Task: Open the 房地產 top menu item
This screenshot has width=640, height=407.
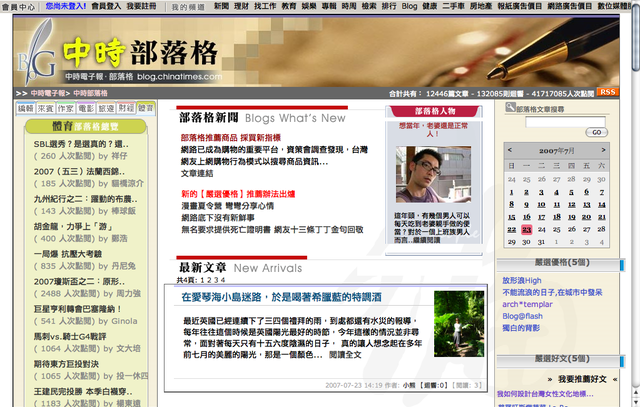Action: [x=480, y=6]
